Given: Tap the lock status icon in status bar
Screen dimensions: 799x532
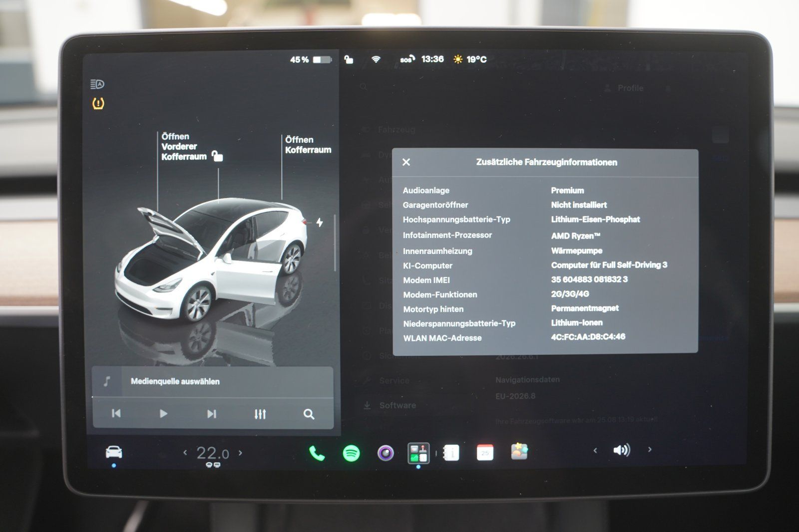Looking at the screenshot, I should click(x=349, y=59).
